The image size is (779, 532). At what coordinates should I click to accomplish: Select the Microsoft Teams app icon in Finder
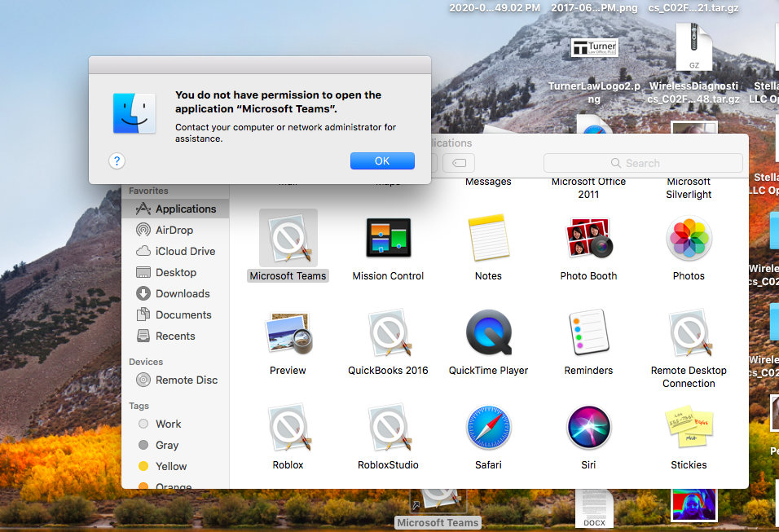tap(288, 238)
